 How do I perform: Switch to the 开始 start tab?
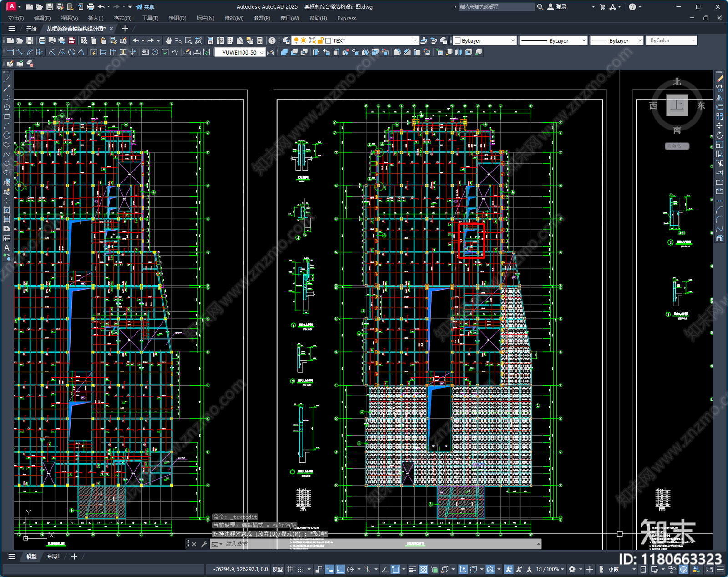coord(31,29)
